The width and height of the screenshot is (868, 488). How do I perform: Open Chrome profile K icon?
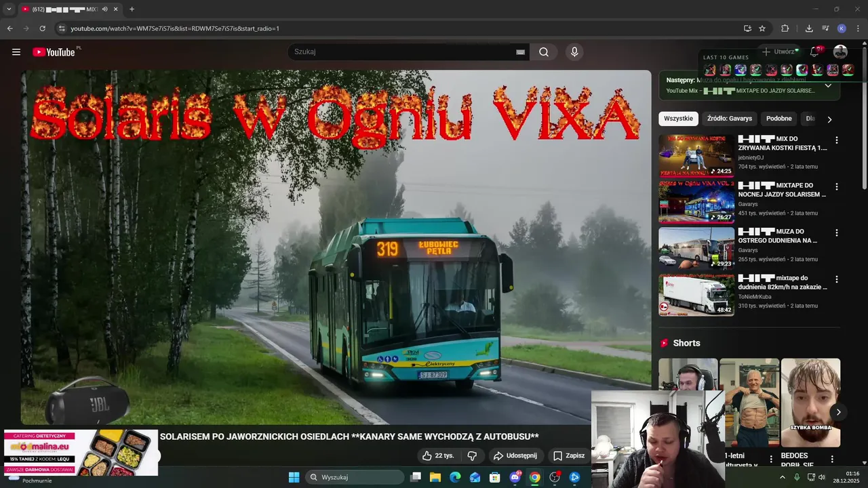point(842,28)
